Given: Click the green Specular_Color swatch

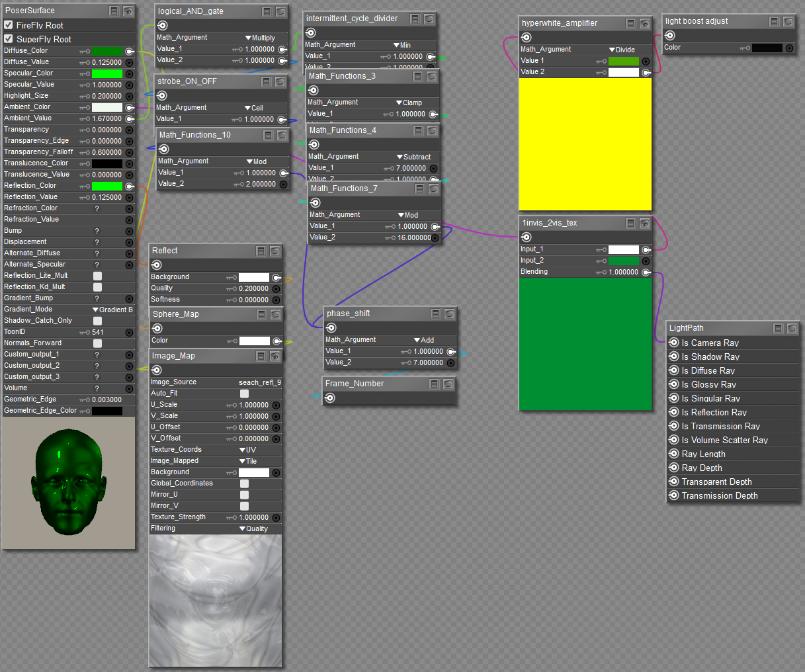Looking at the screenshot, I should (108, 73).
